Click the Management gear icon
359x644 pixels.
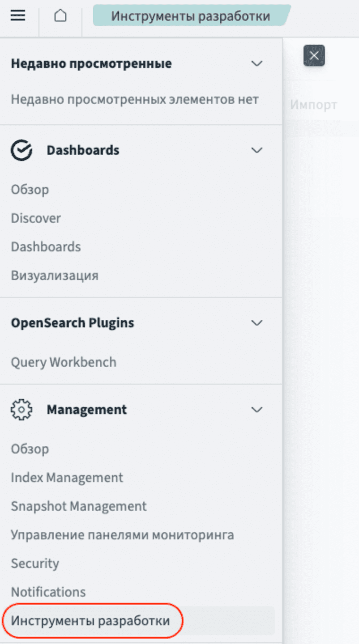coord(21,410)
